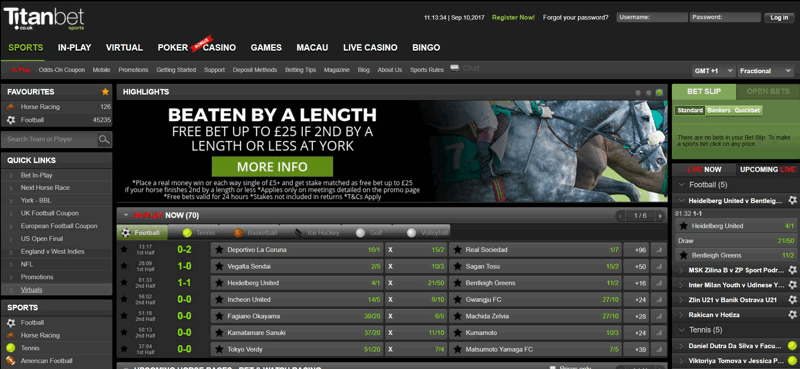Image resolution: width=800 pixels, height=369 pixels.
Task: Select the Bankers bet slip mode
Action: tap(719, 110)
